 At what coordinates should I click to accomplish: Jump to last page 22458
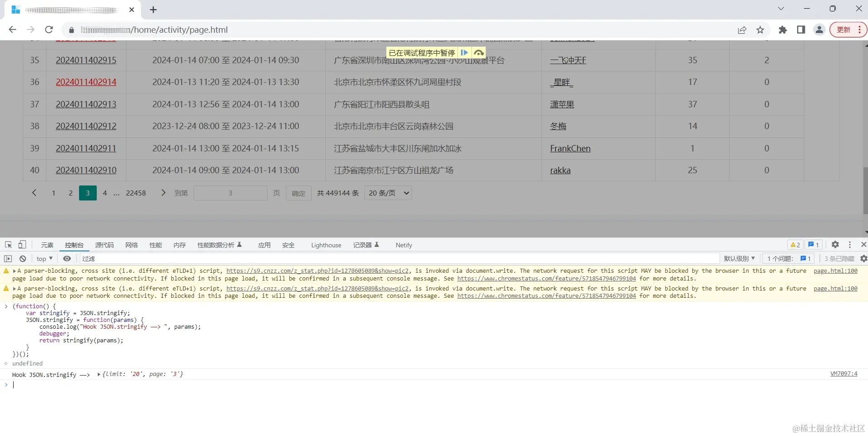pyautogui.click(x=136, y=193)
